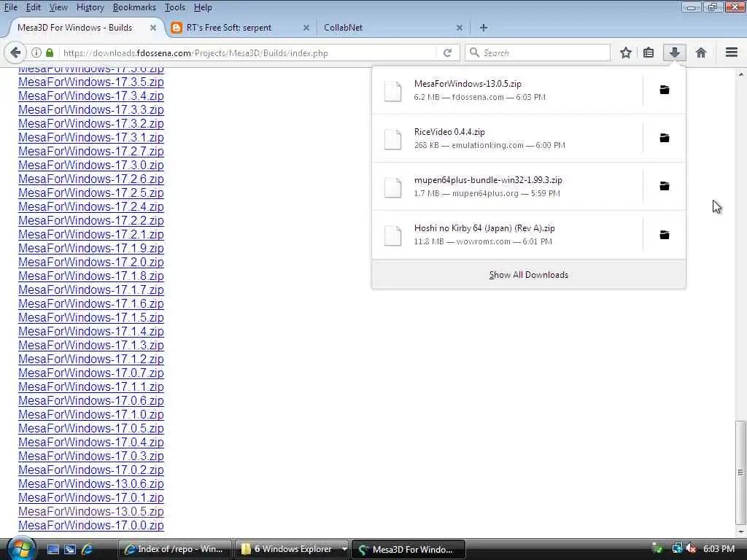Open the Windows Start orb
Image resolution: width=747 pixels, height=560 pixels.
point(20,548)
